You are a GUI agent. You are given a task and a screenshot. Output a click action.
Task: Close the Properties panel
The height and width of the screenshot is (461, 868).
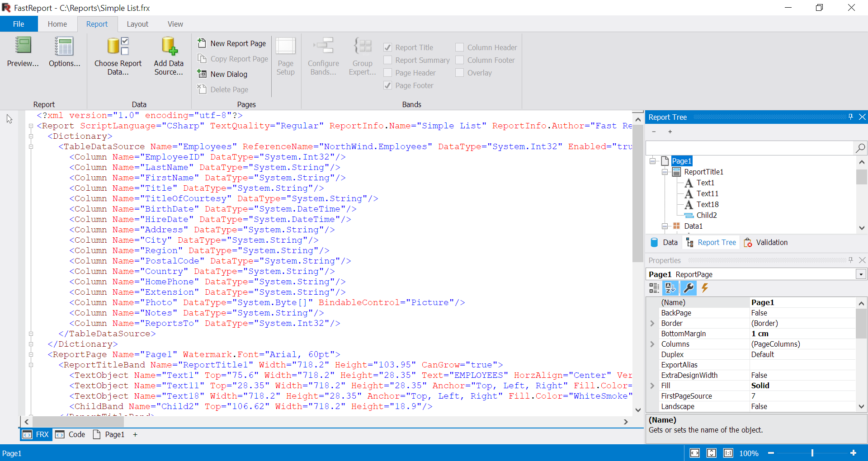coord(862,260)
